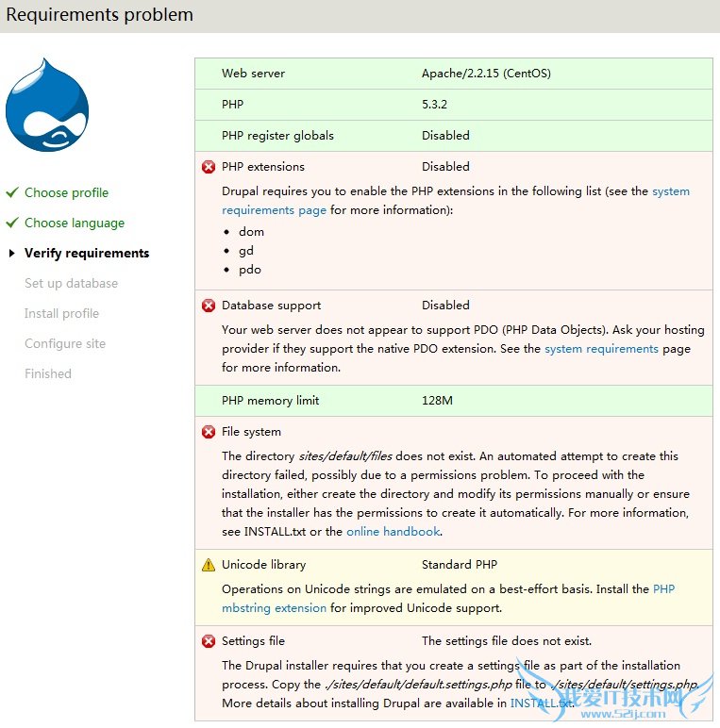
Task: Click the Settings file label
Action: pyautogui.click(x=253, y=641)
